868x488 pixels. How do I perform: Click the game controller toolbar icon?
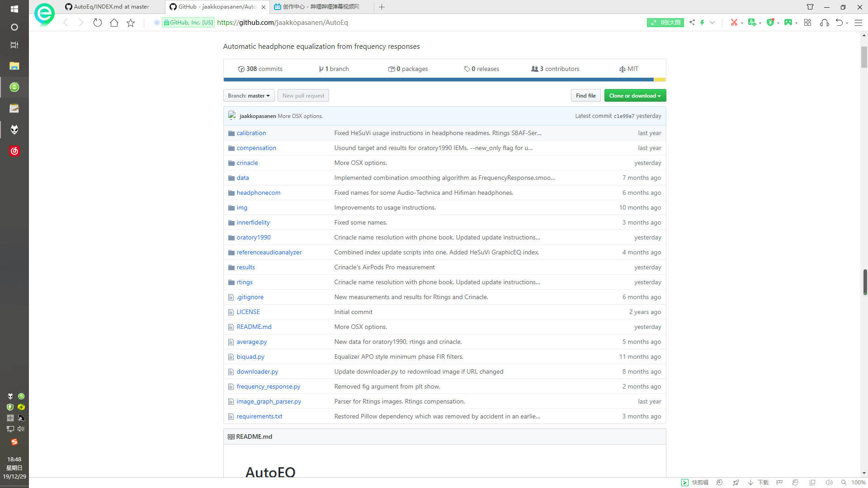point(788,23)
